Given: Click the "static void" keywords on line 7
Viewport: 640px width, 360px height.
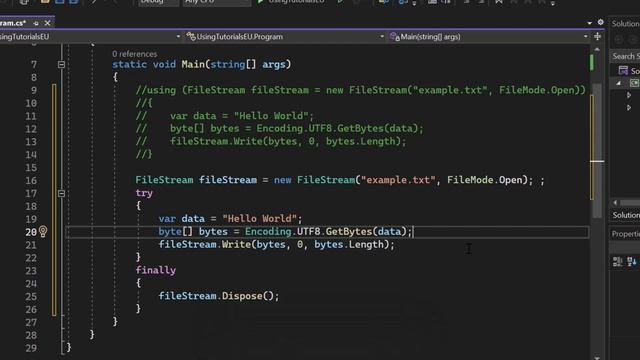Looking at the screenshot, I should 144,64.
